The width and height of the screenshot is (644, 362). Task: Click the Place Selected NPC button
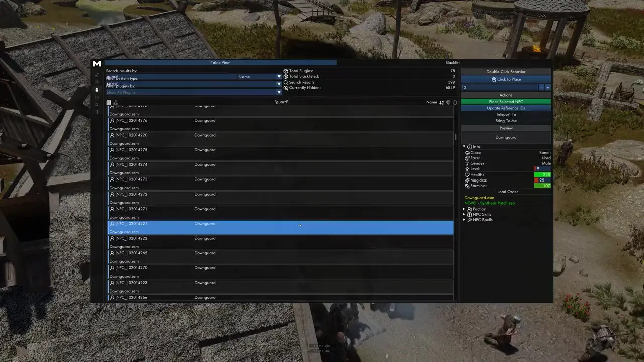click(506, 102)
